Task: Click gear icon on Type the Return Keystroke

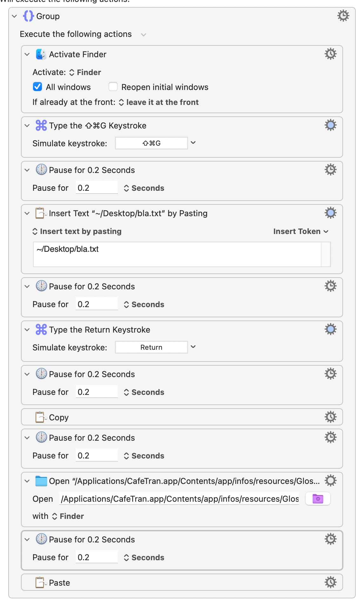Action: click(x=330, y=329)
